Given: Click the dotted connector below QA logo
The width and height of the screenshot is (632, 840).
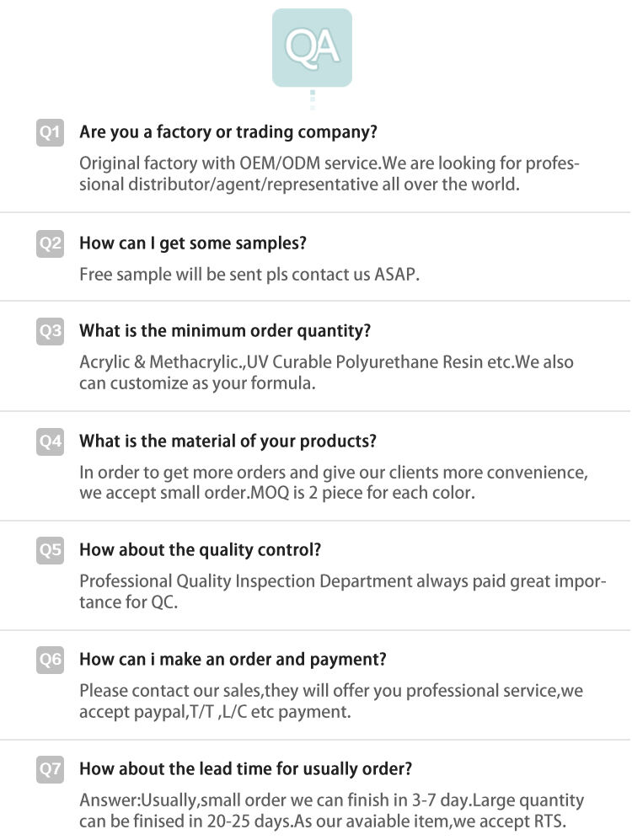Looking at the screenshot, I should coord(313,99).
